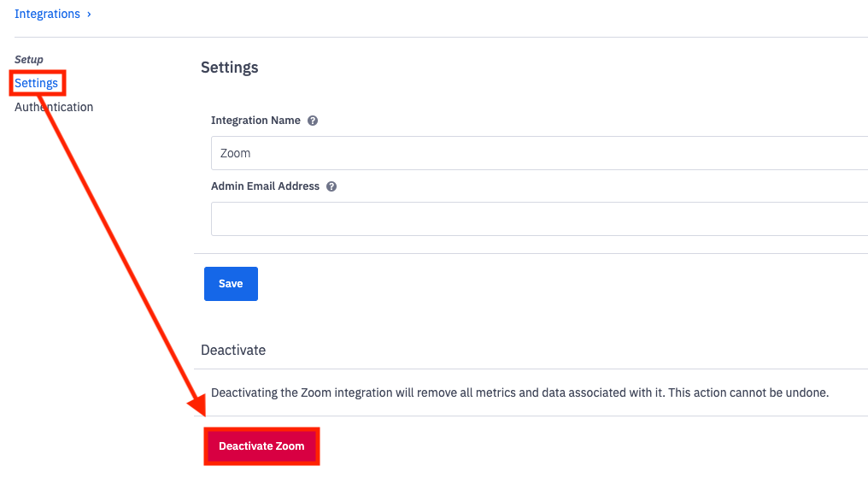
Task: Open the Integrations breadcrumb link
Action: click(x=47, y=15)
